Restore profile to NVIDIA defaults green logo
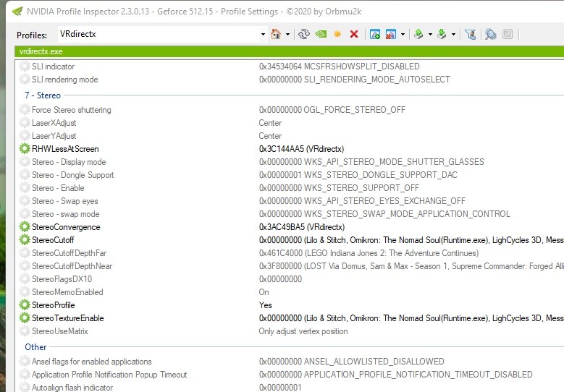The image size is (564, 392). [321, 34]
